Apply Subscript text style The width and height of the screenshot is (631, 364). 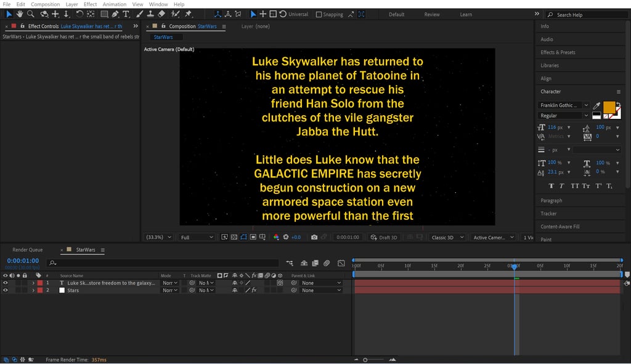[609, 186]
